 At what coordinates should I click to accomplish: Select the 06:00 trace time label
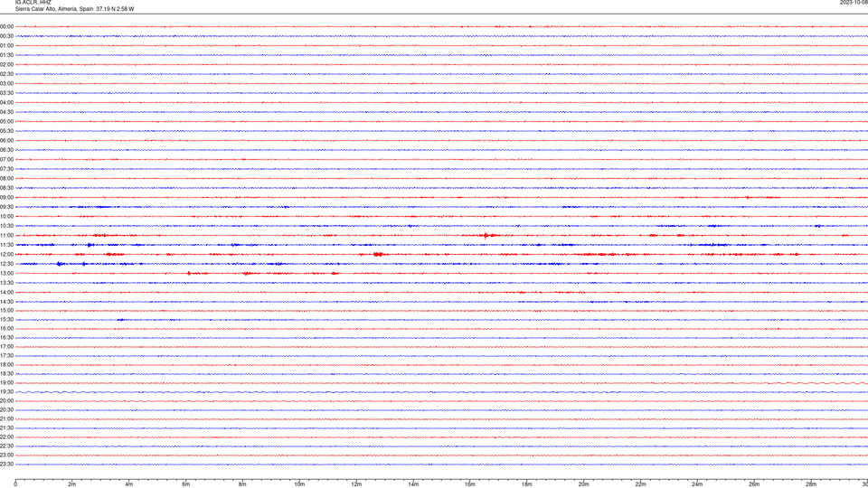click(x=6, y=141)
